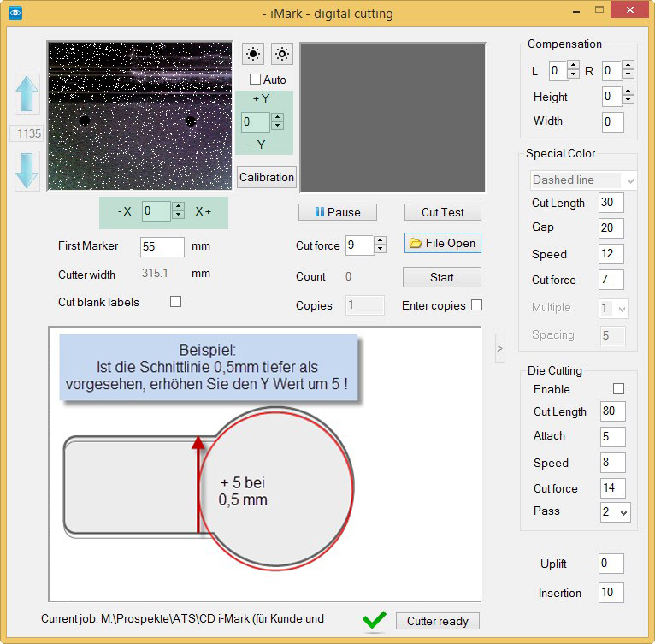Click the +Y label

262,98
